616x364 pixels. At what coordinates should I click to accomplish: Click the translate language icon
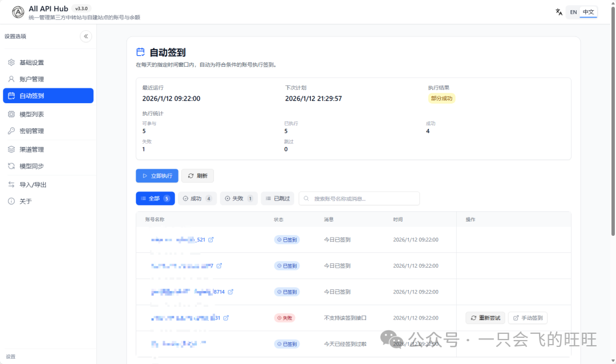tap(559, 12)
